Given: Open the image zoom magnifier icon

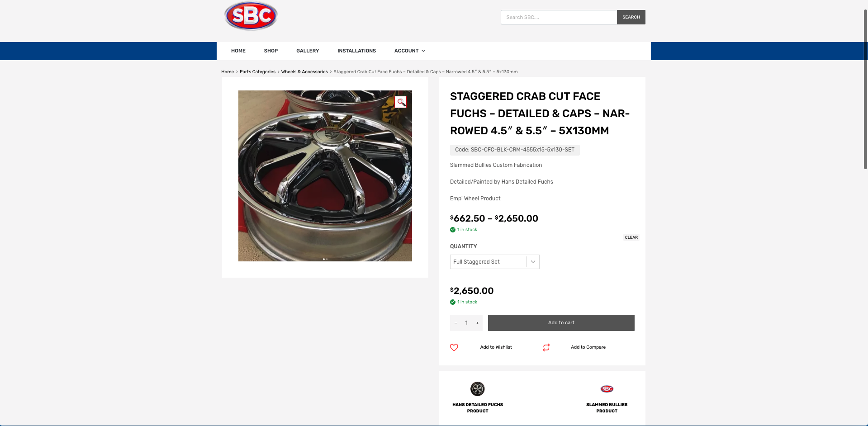Looking at the screenshot, I should point(401,102).
